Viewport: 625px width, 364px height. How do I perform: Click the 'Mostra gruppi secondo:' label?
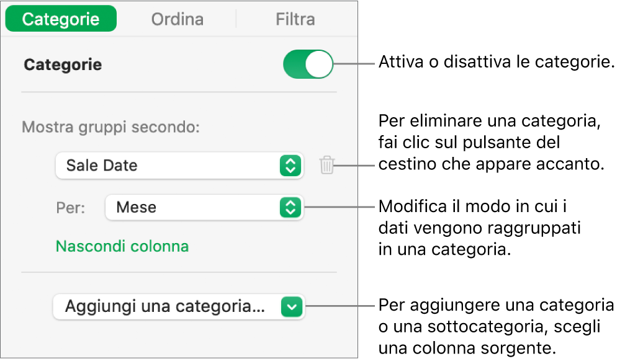point(111,128)
